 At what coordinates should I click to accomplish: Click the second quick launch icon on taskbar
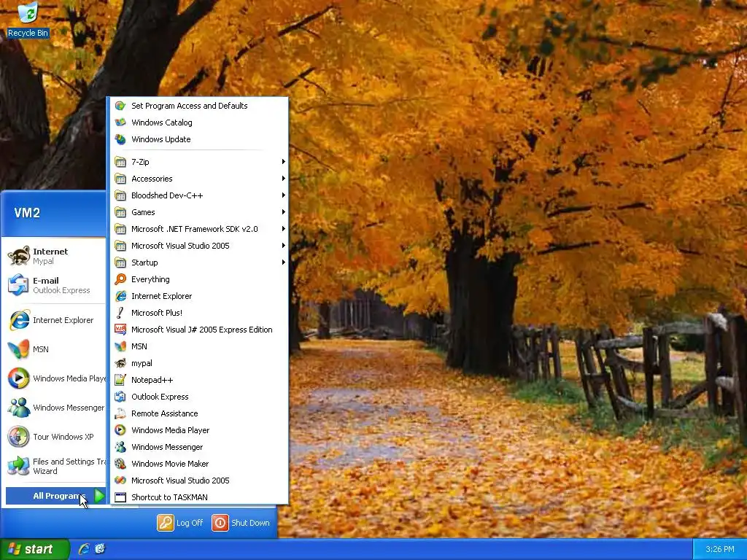point(99,548)
